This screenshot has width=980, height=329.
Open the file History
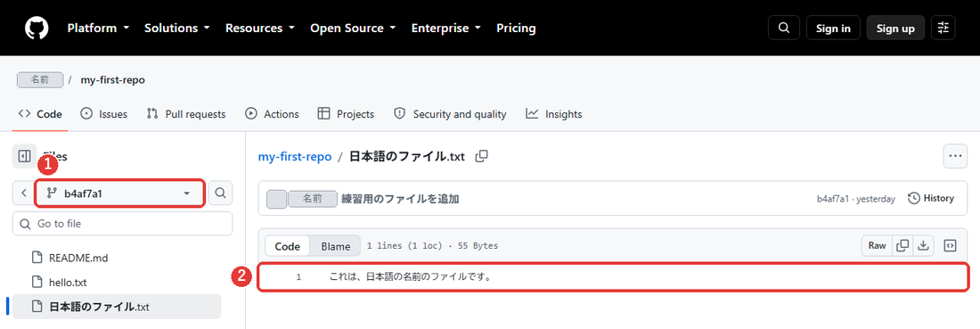coord(931,198)
